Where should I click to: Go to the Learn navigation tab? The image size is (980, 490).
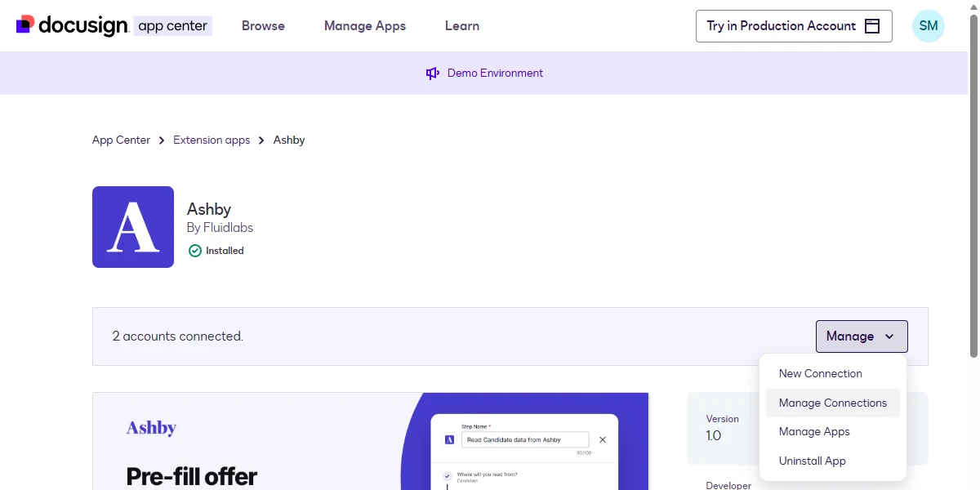pos(462,26)
